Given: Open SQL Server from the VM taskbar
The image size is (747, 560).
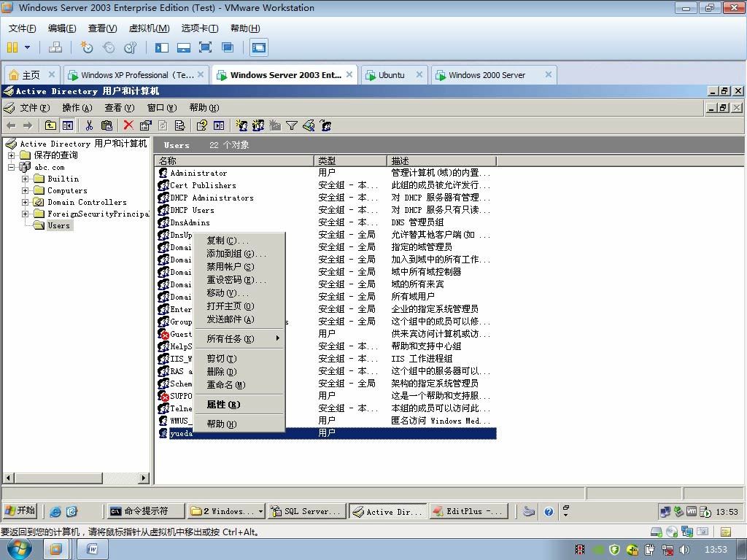Looking at the screenshot, I should coord(306,511).
